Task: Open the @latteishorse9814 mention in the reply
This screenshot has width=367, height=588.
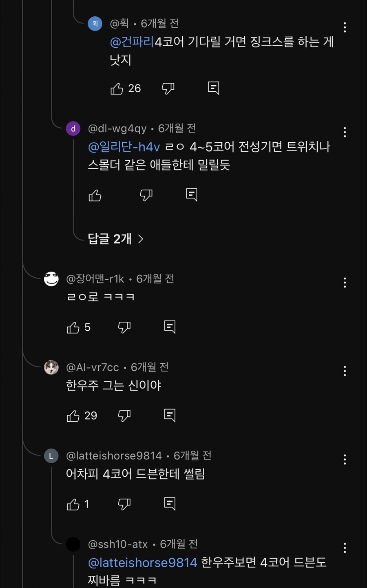Action: click(x=143, y=563)
